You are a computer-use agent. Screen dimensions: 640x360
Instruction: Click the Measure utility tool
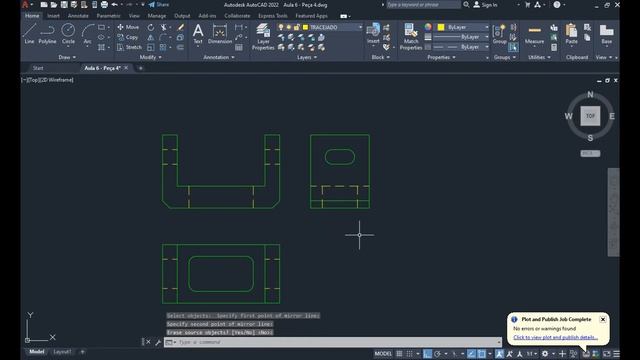coord(534,34)
